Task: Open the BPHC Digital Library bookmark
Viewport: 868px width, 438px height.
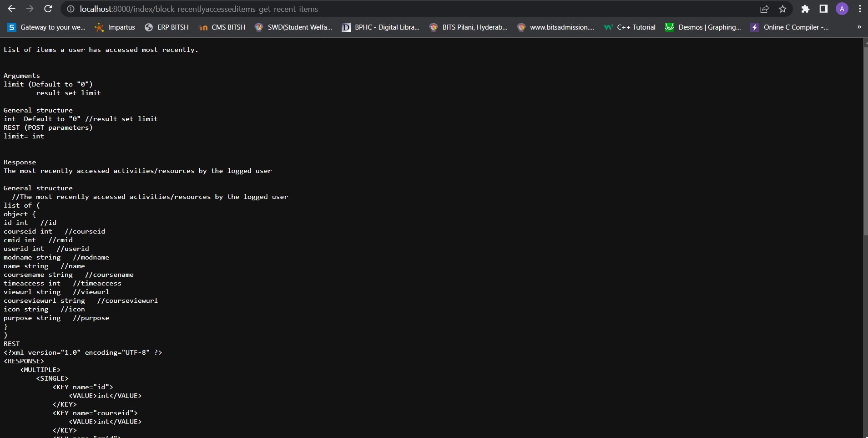Action: click(380, 27)
